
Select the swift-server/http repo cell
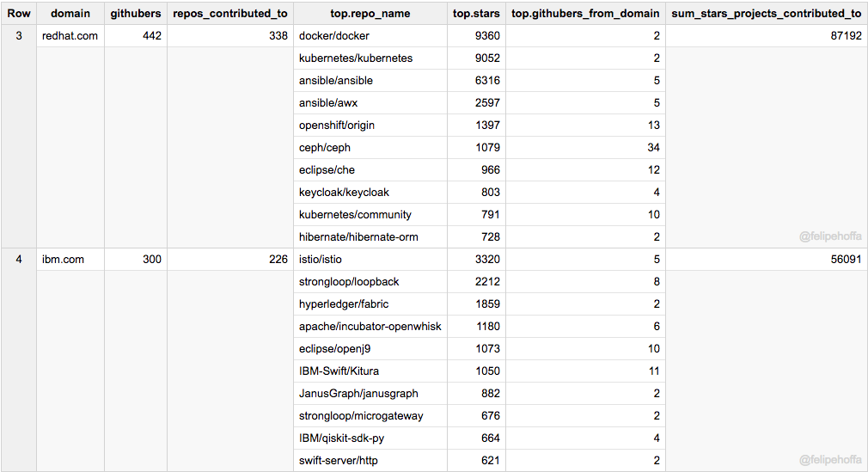[338, 461]
